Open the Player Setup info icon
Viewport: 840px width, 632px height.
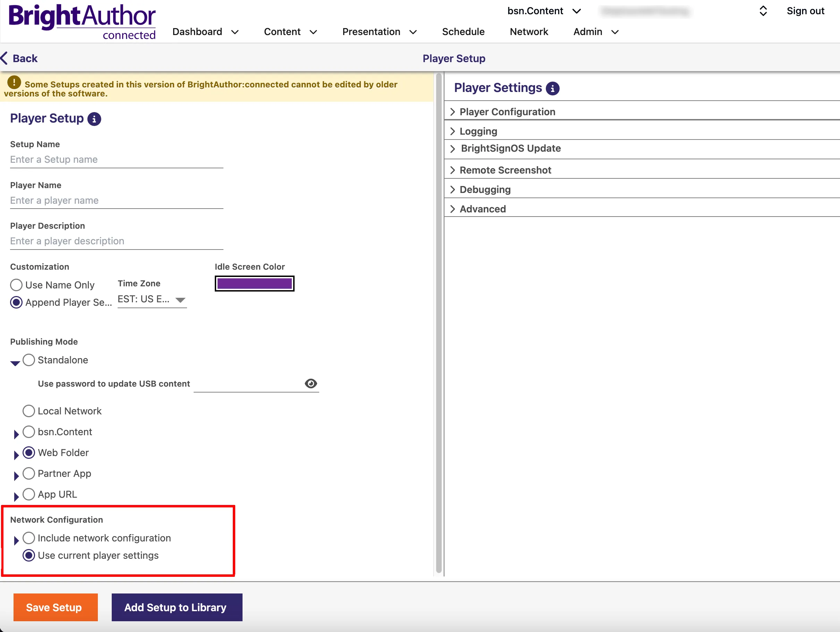point(94,119)
